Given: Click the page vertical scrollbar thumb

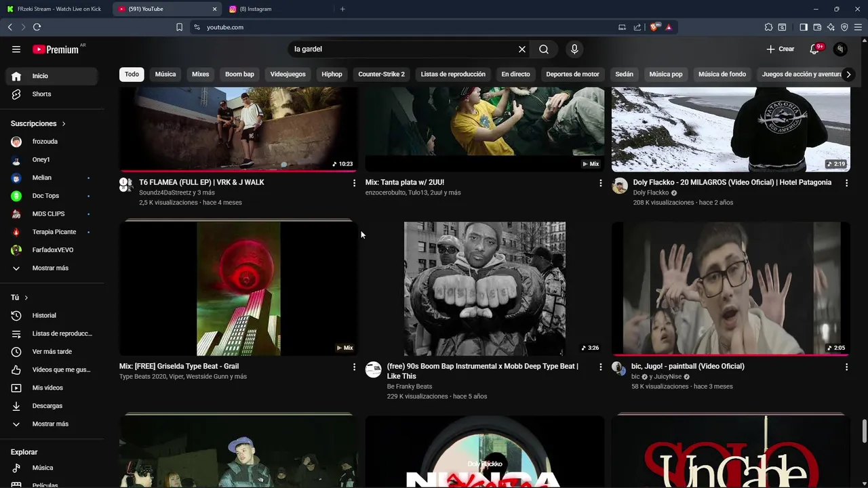Looking at the screenshot, I should (864, 430).
